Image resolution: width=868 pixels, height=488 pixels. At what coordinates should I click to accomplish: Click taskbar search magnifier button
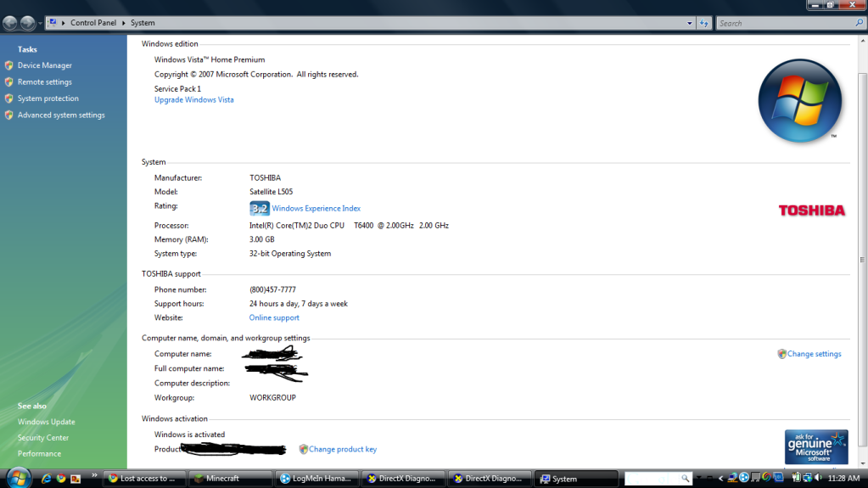(x=686, y=479)
